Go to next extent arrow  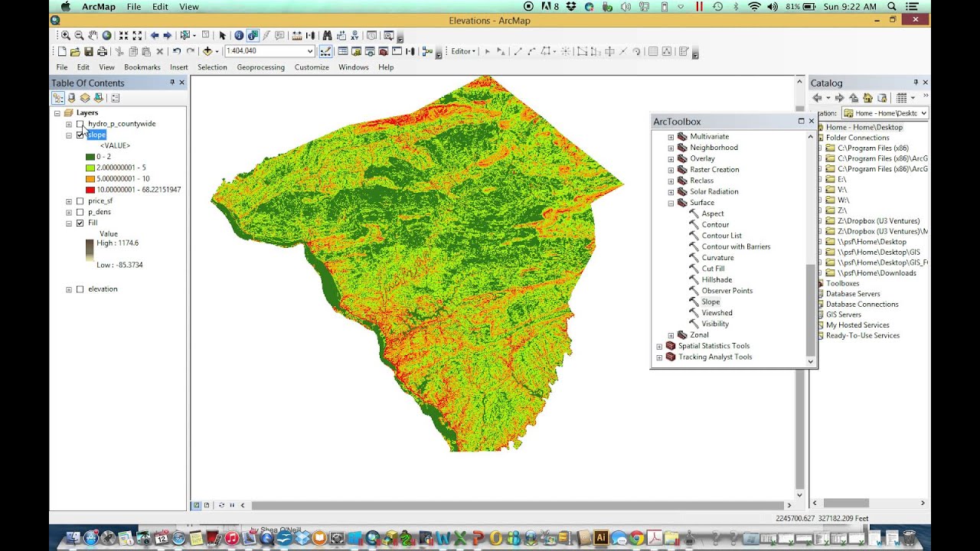click(x=167, y=35)
